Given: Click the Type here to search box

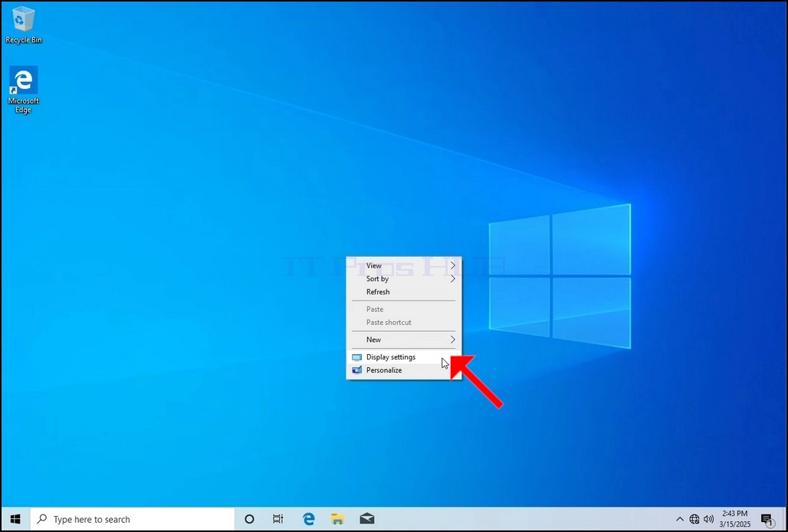Looking at the screenshot, I should 133,519.
